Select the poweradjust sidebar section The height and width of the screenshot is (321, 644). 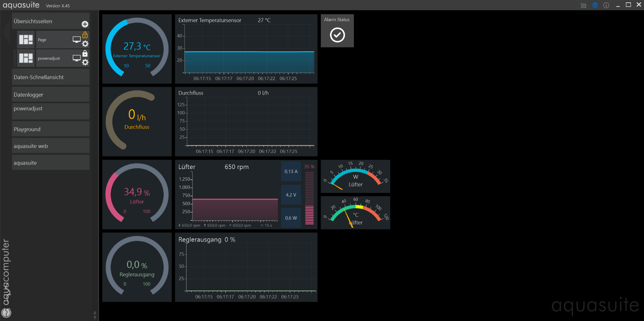[50, 111]
